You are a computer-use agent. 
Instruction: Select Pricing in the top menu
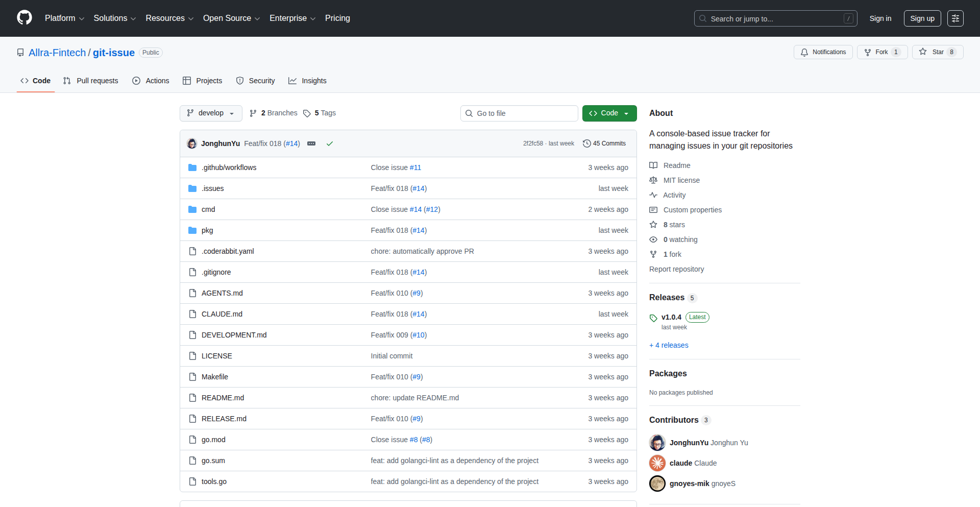pos(337,18)
